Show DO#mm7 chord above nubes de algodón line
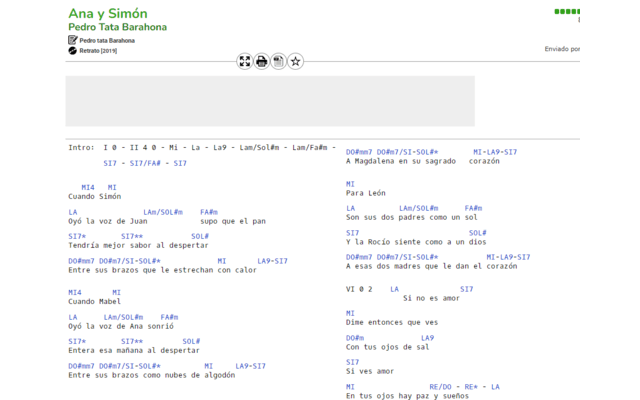The image size is (640, 400). [x=81, y=366]
